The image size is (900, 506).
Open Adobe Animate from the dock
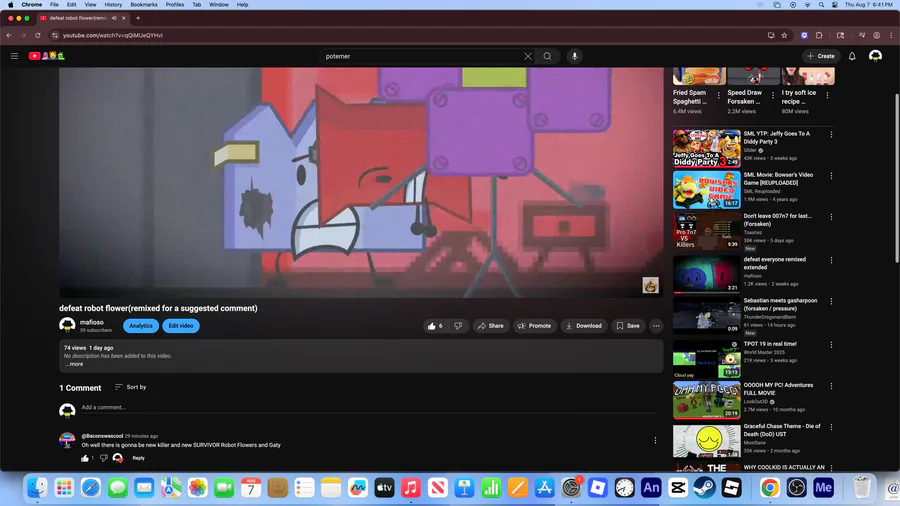coord(651,488)
